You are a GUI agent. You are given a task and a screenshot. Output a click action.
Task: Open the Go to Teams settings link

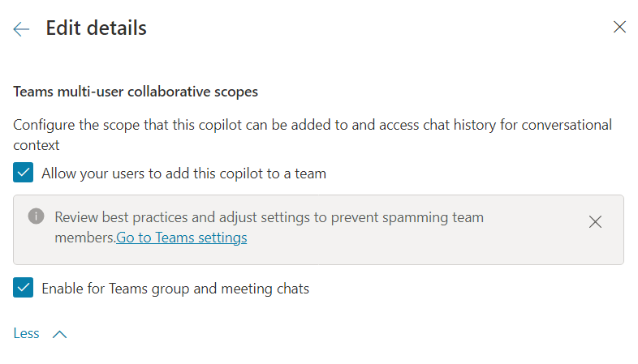pos(182,238)
